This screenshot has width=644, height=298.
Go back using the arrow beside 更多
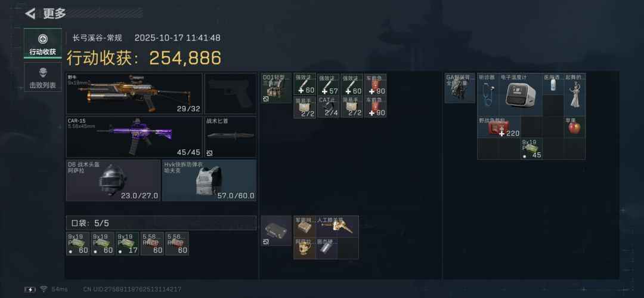click(30, 14)
